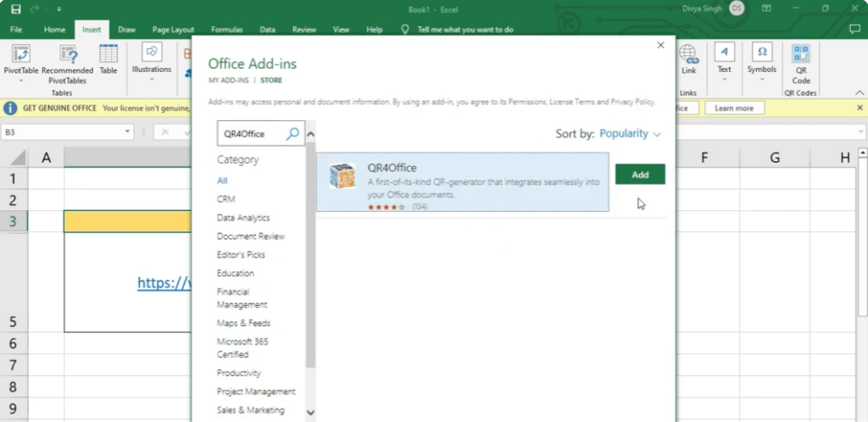Open the Illustrations group

pos(152,62)
